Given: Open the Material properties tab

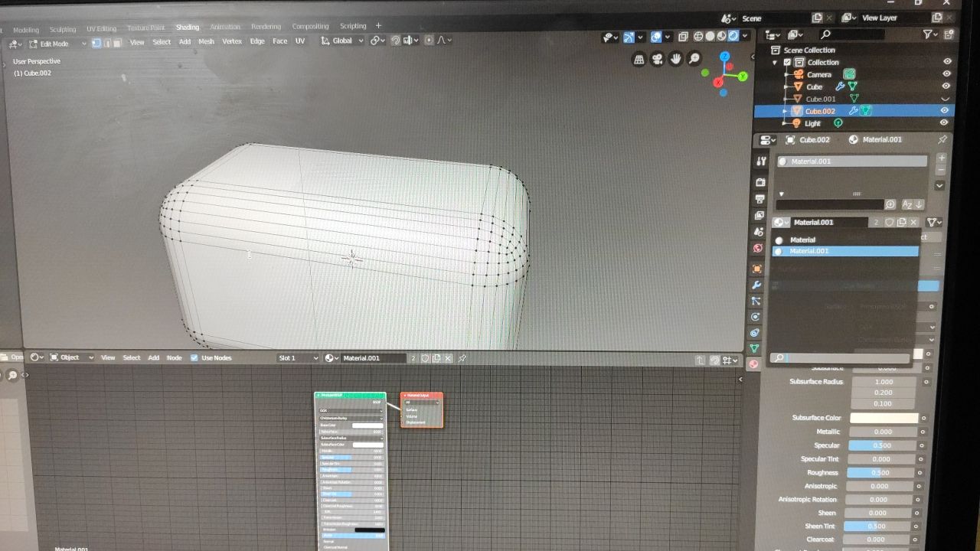Looking at the screenshot, I should pos(753,364).
